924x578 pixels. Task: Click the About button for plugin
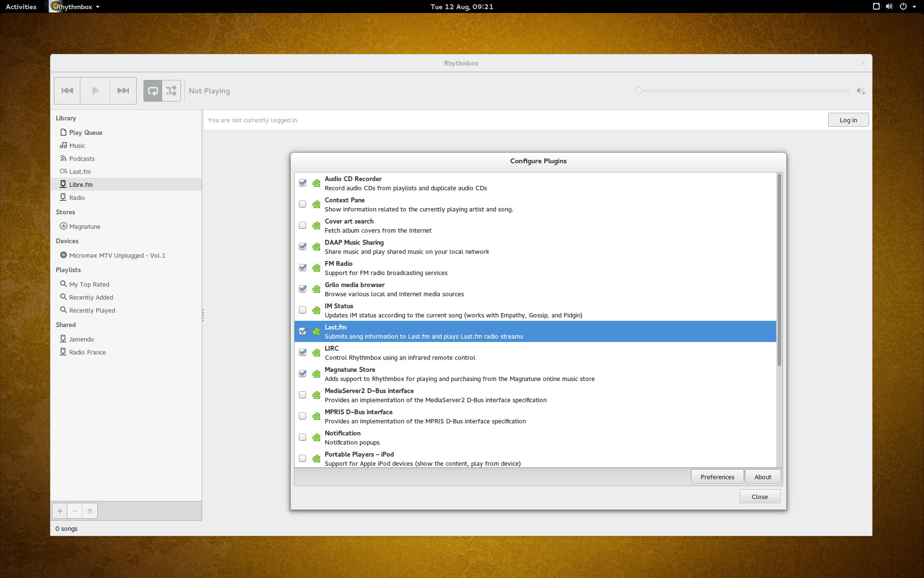(x=763, y=477)
